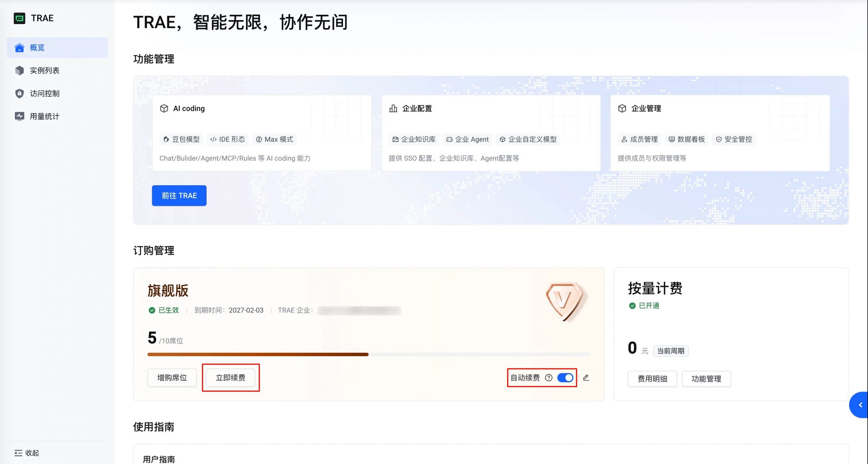Select the 企业 Agent tag
This screenshot has height=464, width=868.
468,139
